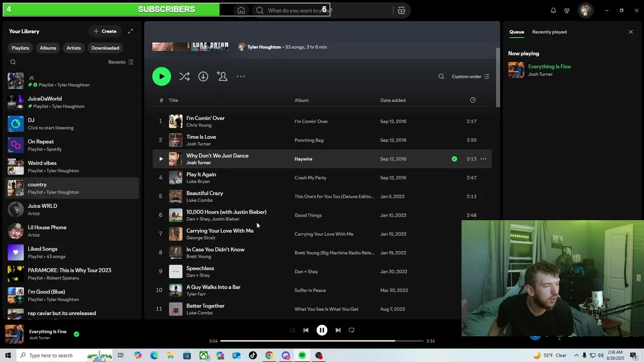The image size is (644, 362).
Task: Toggle playlist shuffle icon next to Play
Action: (x=185, y=76)
